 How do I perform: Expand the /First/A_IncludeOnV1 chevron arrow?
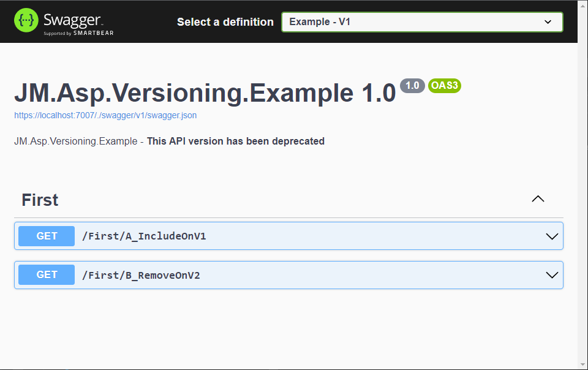pos(552,236)
